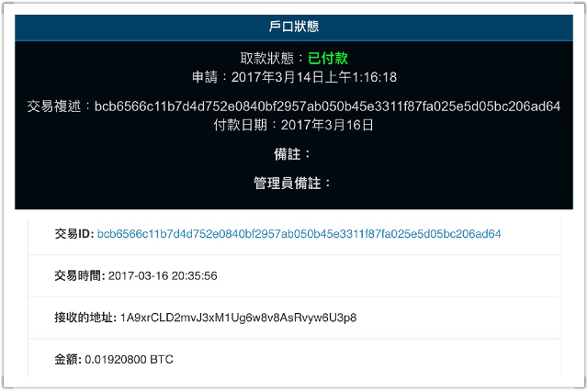The height and width of the screenshot is (391, 588).
Task: Click the 戶口狀態 header bar
Action: tap(294, 27)
